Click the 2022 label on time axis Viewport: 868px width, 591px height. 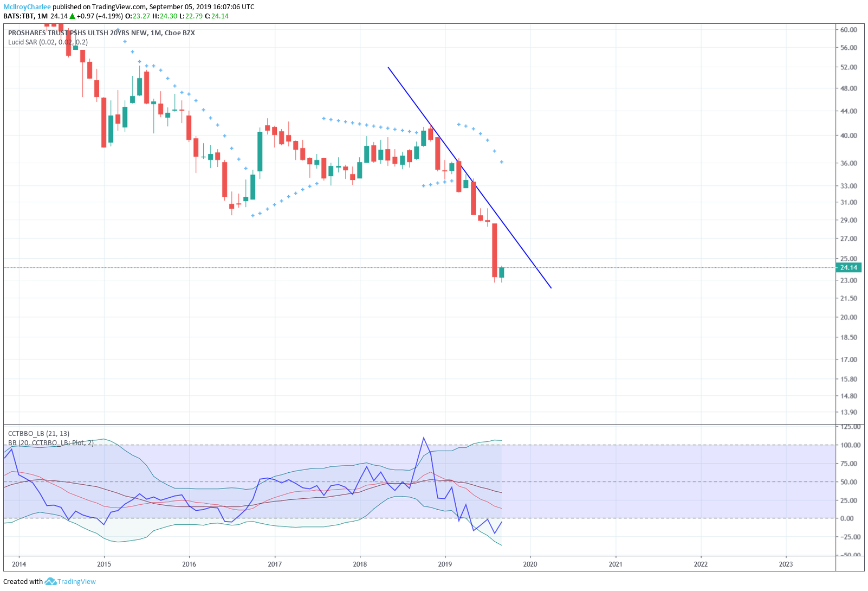tap(701, 564)
